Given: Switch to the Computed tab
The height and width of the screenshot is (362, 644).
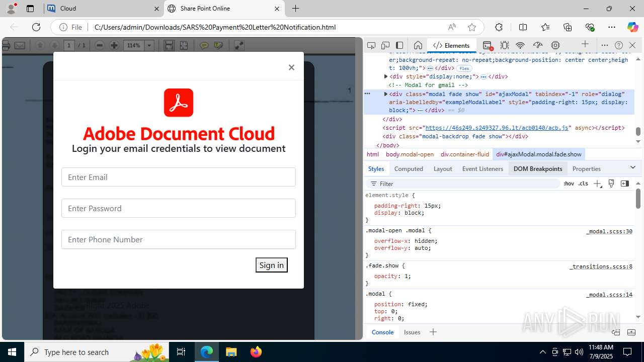Looking at the screenshot, I should (409, 168).
